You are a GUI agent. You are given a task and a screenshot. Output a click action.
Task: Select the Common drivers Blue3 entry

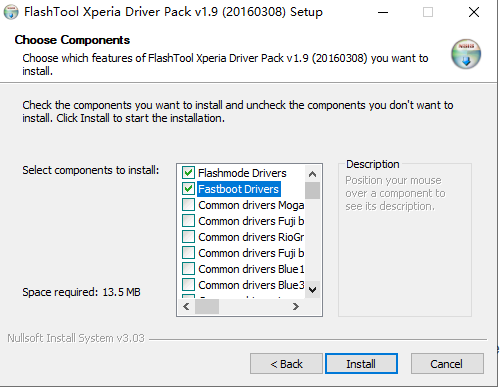251,285
